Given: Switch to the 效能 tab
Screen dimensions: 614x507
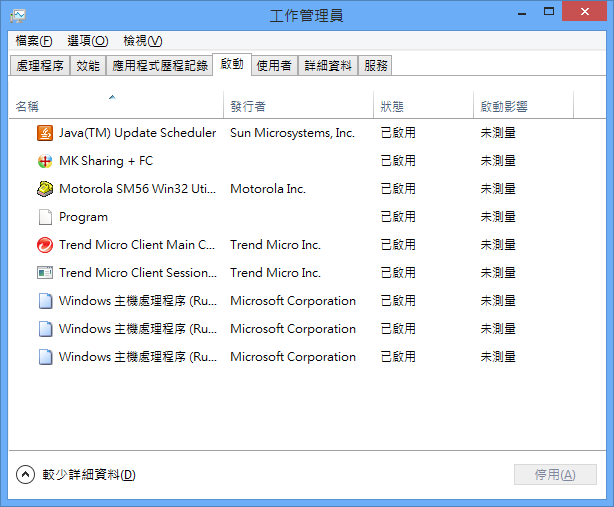Looking at the screenshot, I should (x=88, y=65).
